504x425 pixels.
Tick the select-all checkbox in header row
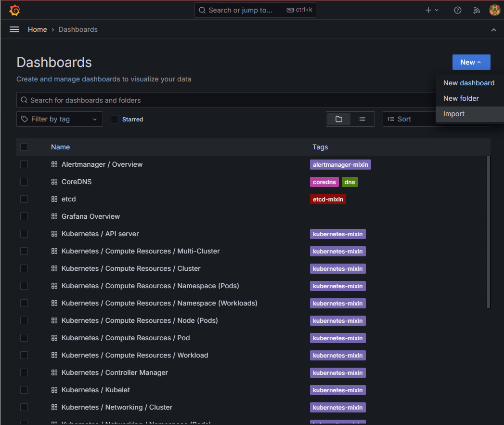24,147
